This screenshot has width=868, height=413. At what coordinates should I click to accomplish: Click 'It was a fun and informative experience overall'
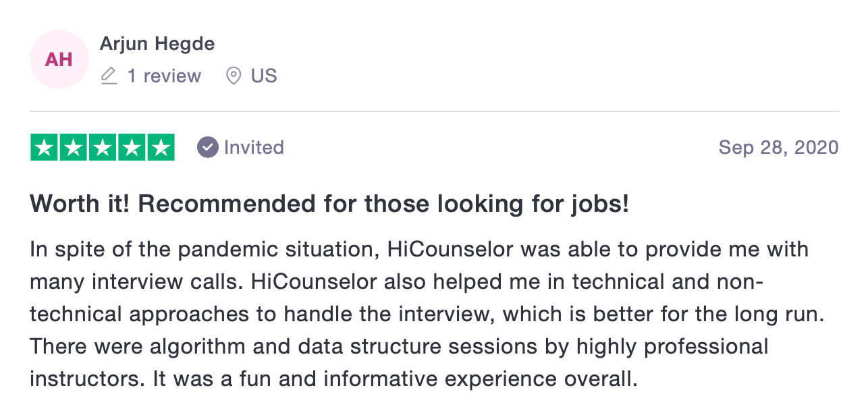tap(395, 379)
